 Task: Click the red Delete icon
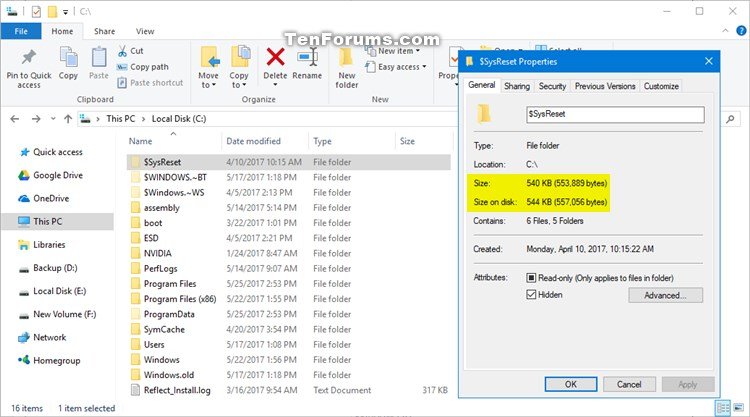click(x=276, y=57)
